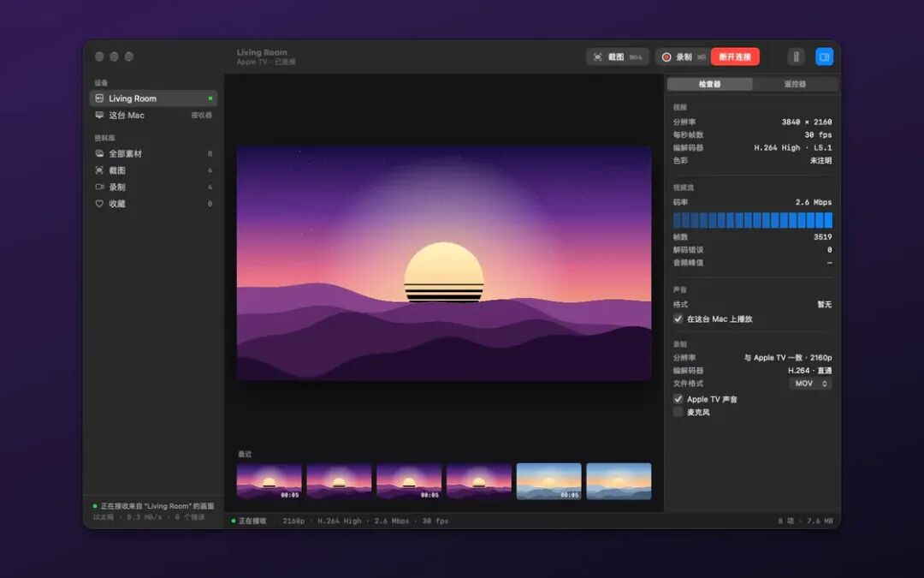Open the blue sky thumbnail without a duration

click(619, 481)
